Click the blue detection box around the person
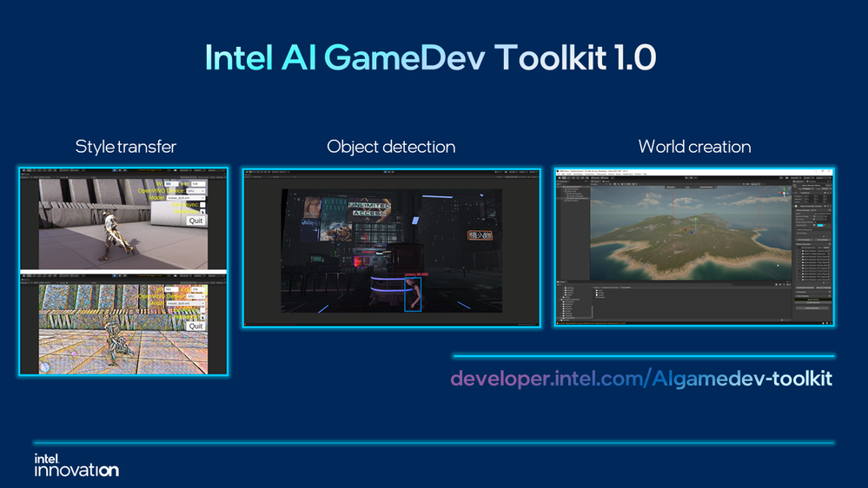The image size is (868, 488). [413, 294]
